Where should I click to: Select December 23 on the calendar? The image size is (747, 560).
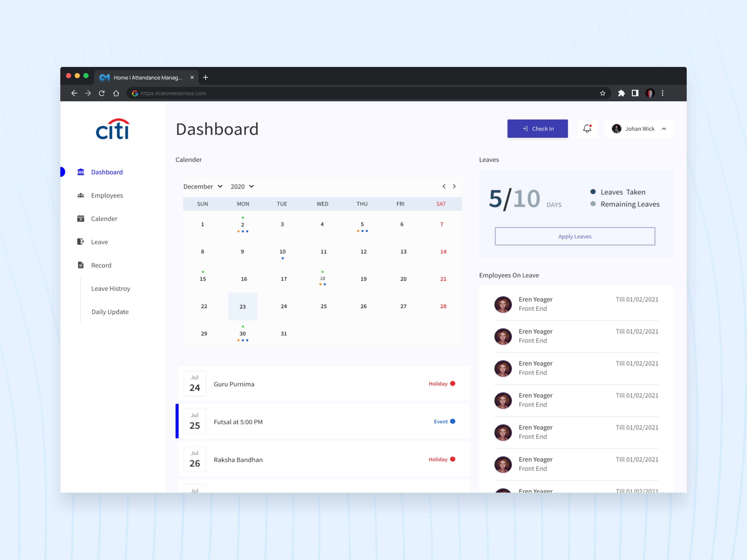pyautogui.click(x=243, y=306)
